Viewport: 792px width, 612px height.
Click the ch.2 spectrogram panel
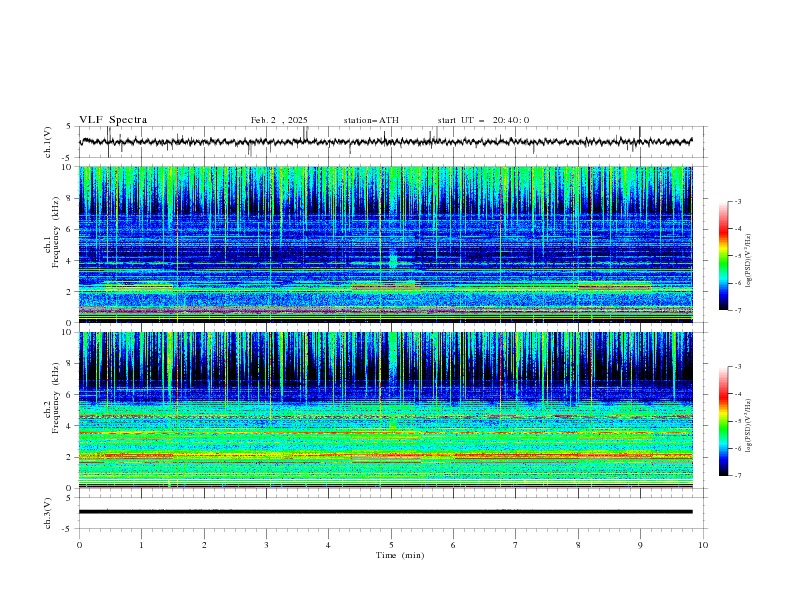point(385,410)
